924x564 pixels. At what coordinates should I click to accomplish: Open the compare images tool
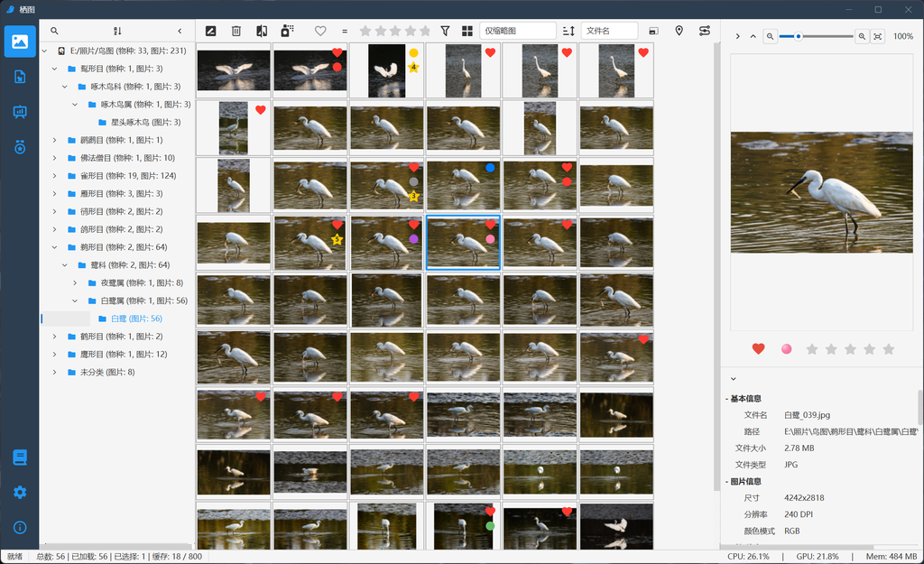click(x=262, y=31)
